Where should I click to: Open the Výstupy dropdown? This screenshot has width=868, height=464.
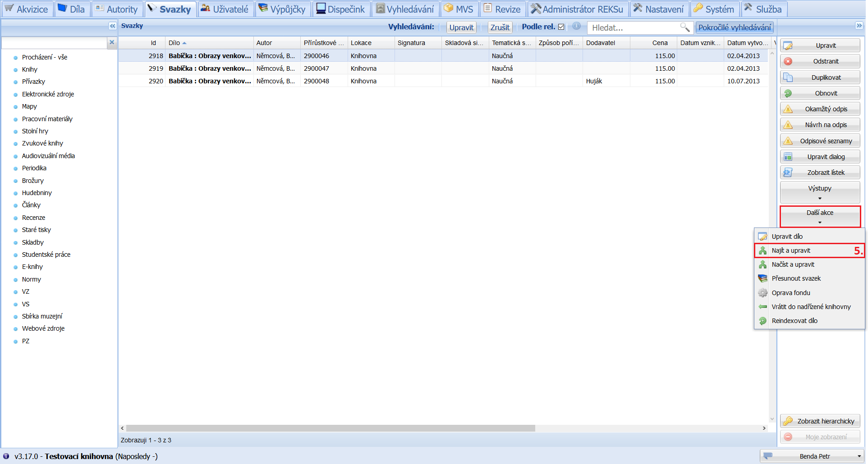click(820, 192)
